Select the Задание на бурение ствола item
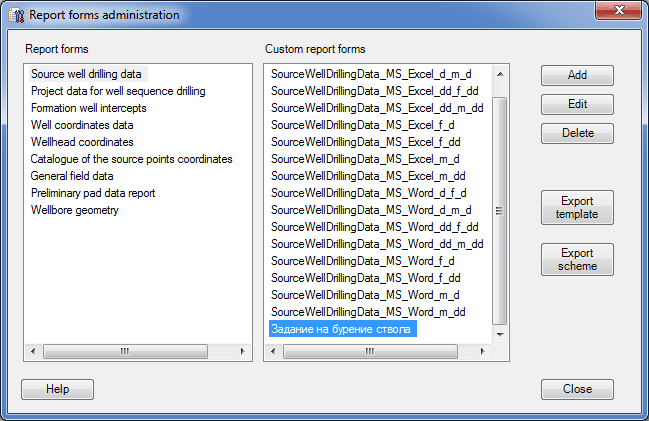The height and width of the screenshot is (421, 649). (x=343, y=329)
